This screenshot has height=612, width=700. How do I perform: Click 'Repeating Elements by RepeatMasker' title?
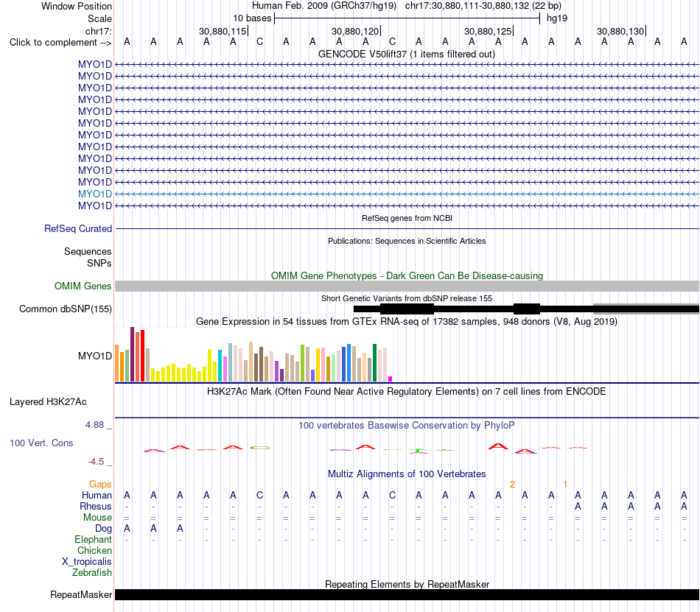point(407,584)
